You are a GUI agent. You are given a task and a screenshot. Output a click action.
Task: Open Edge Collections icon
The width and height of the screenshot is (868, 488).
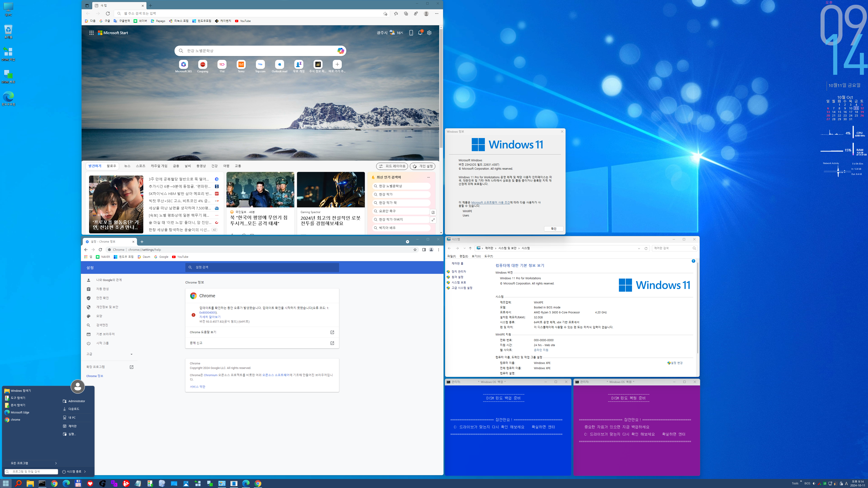(x=406, y=14)
